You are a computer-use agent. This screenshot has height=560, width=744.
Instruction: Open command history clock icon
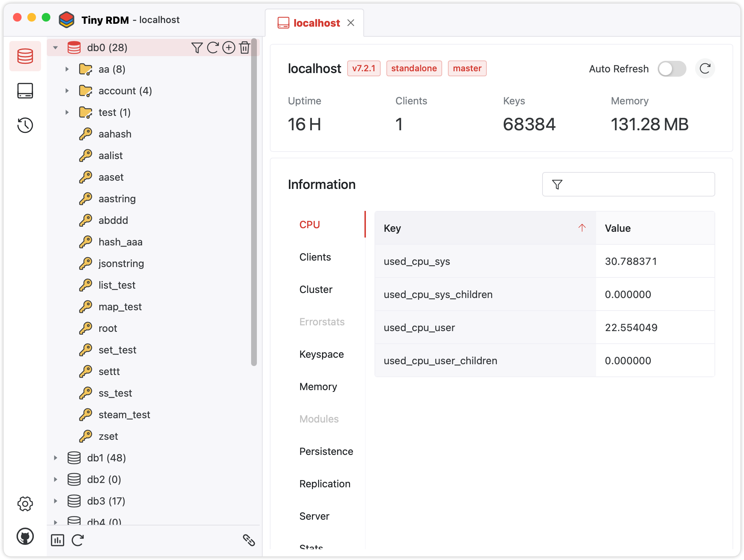[x=25, y=125]
